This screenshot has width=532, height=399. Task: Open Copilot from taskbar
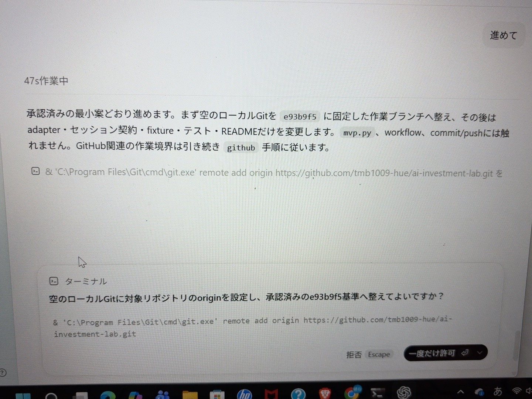tap(135, 395)
